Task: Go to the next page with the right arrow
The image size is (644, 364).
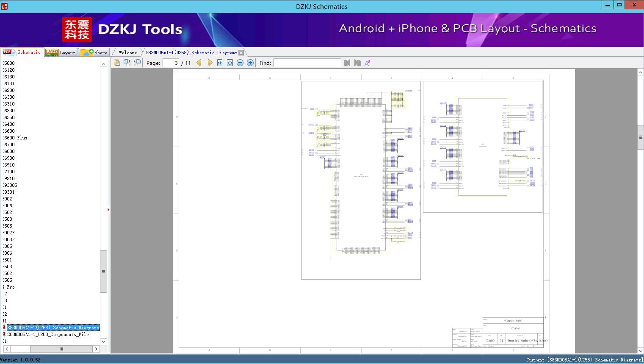Action: pyautogui.click(x=210, y=63)
